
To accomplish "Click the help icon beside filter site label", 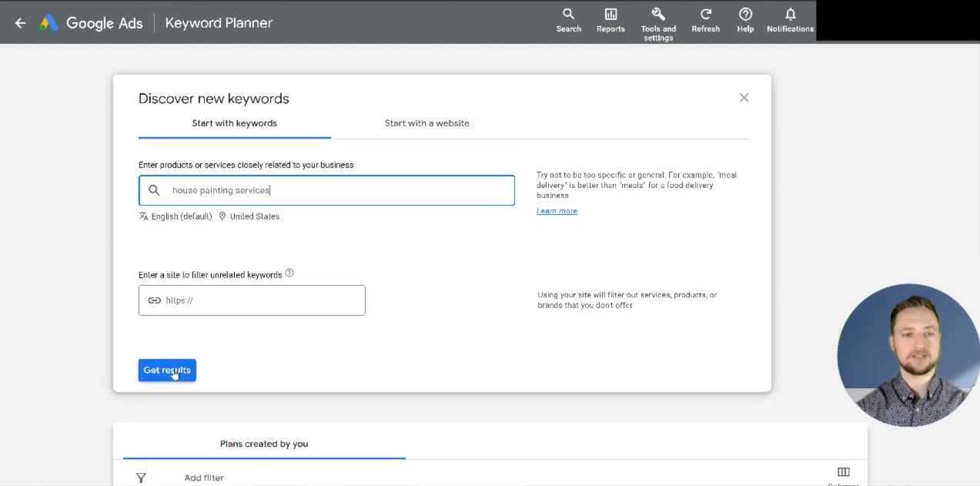I will pos(289,273).
